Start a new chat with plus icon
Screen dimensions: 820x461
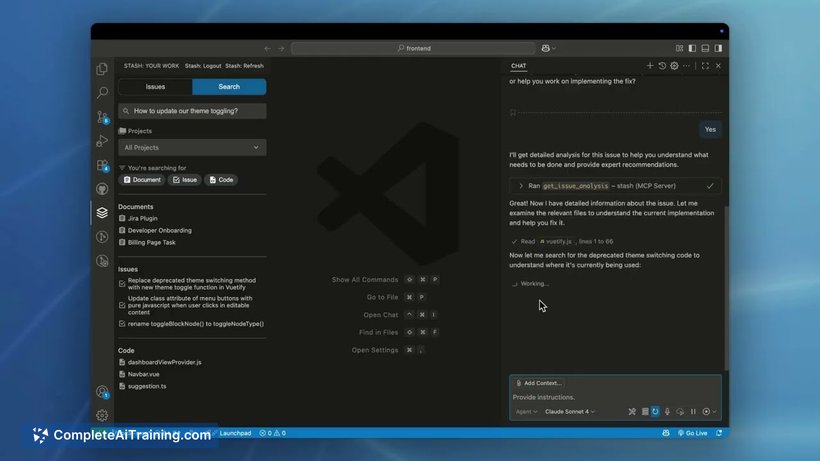point(650,66)
